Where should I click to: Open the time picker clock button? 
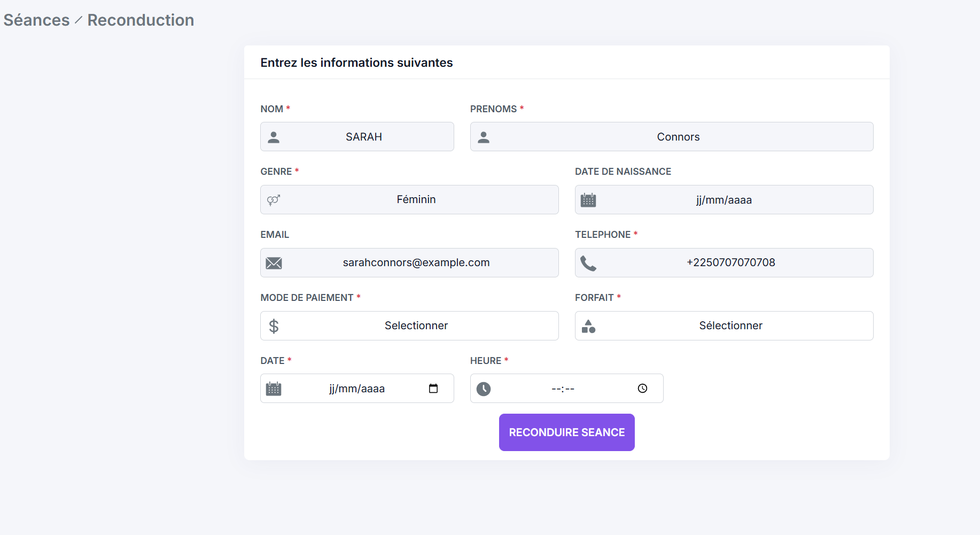(x=643, y=389)
